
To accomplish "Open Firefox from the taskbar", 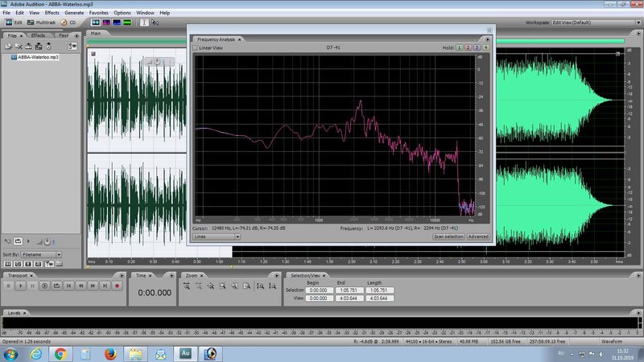I will (110, 354).
